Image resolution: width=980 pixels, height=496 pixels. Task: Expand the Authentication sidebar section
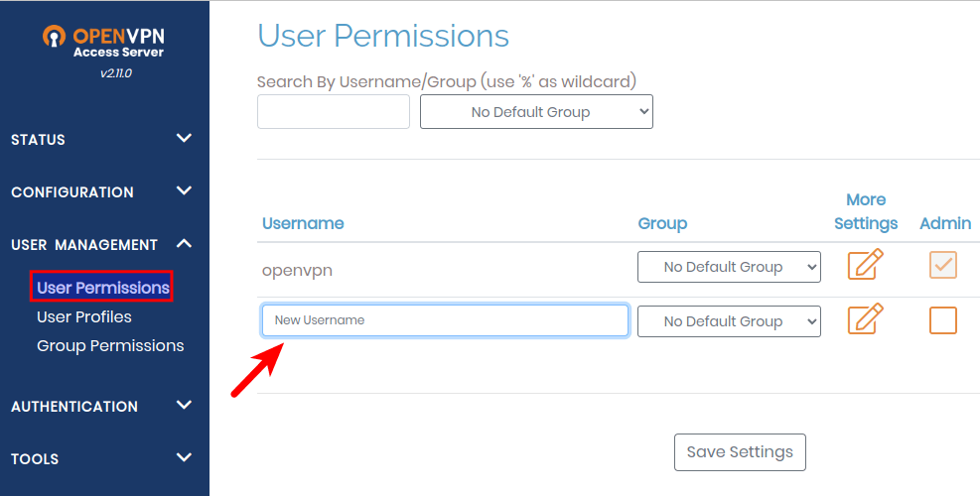click(x=184, y=406)
